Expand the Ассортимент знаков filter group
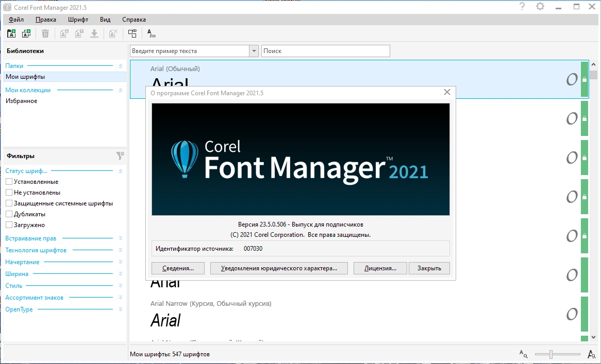Image resolution: width=601 pixels, height=364 pixels. [120, 298]
